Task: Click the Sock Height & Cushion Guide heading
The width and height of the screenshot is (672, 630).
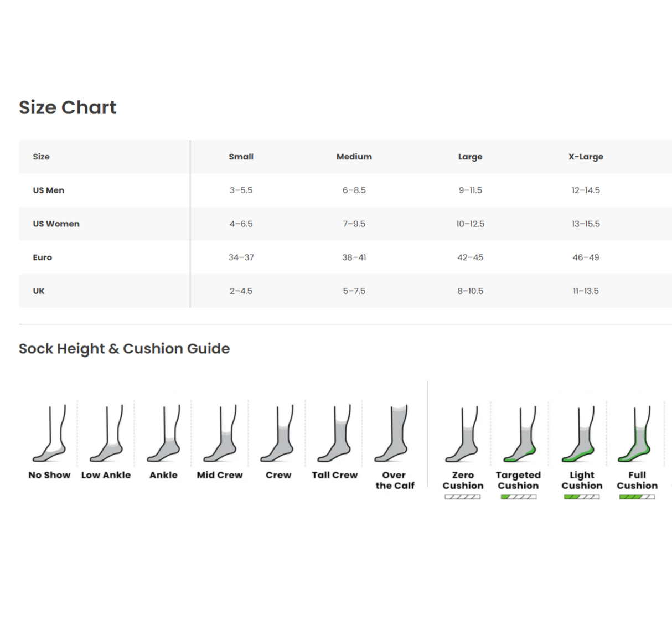Action: [124, 349]
